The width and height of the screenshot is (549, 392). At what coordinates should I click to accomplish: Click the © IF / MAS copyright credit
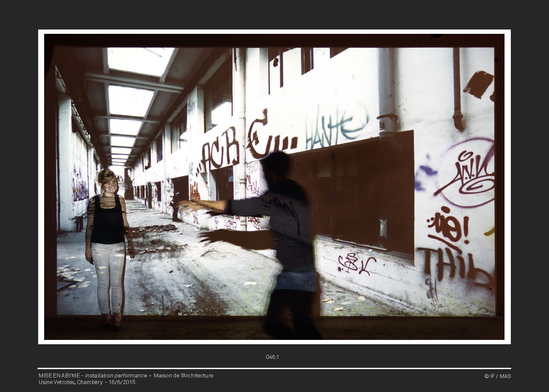coord(497,376)
